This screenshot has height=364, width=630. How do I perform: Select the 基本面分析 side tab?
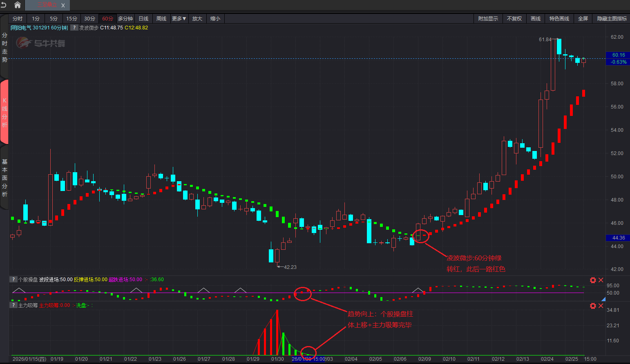click(x=4, y=178)
